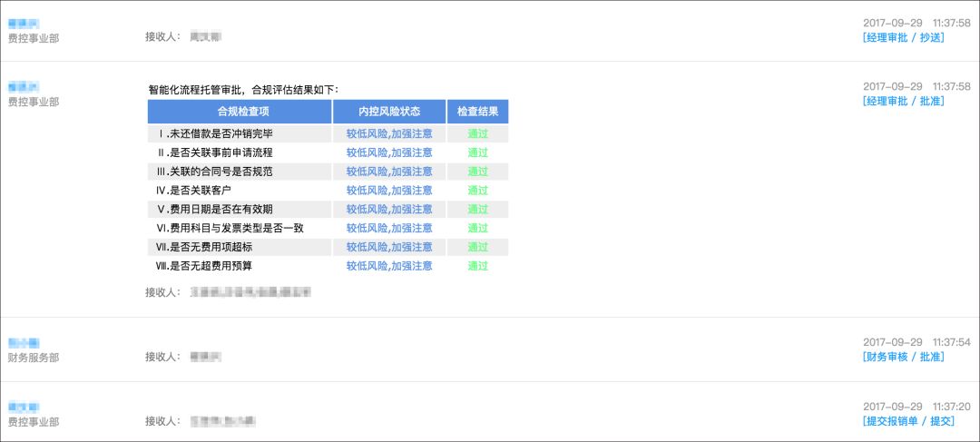Screen dimensions: 980x442
Task: Click the 合规检查项 table header
Action: pyautogui.click(x=240, y=112)
